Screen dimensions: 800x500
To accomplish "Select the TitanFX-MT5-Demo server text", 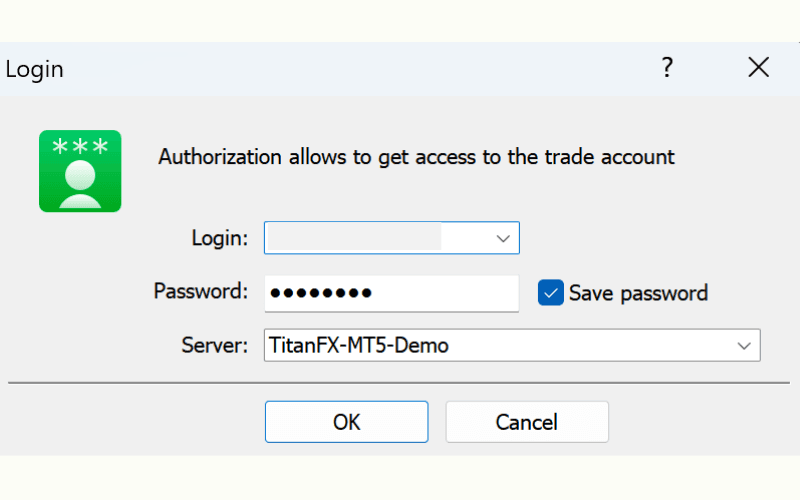I will (358, 346).
